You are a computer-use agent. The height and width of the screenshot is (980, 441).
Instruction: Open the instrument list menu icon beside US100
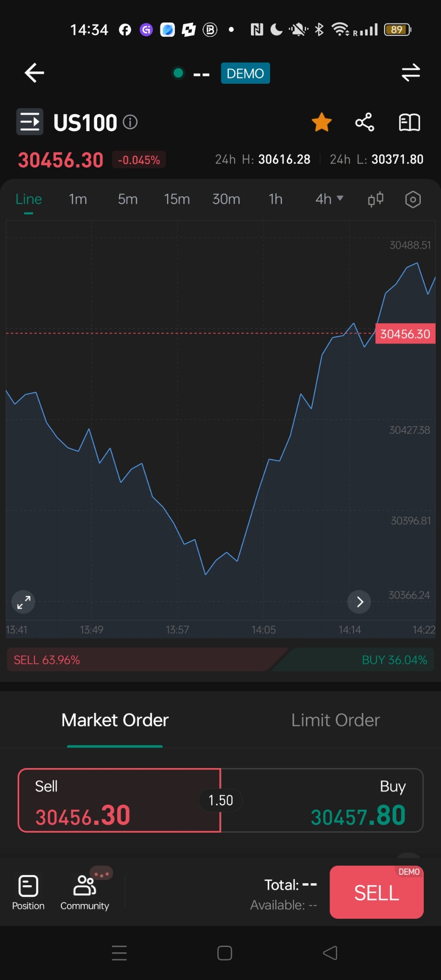(x=30, y=122)
